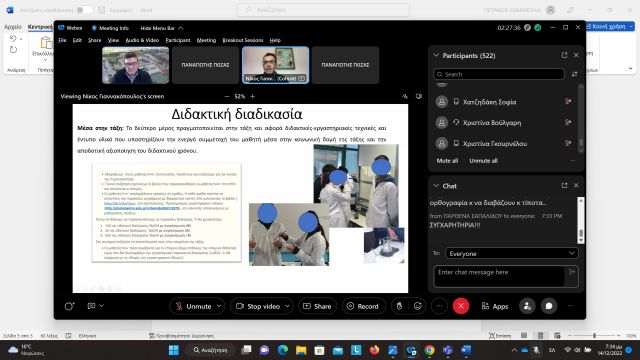The height and width of the screenshot is (360, 640).
Task: Open the reactions smiley icon
Action: tap(418, 306)
